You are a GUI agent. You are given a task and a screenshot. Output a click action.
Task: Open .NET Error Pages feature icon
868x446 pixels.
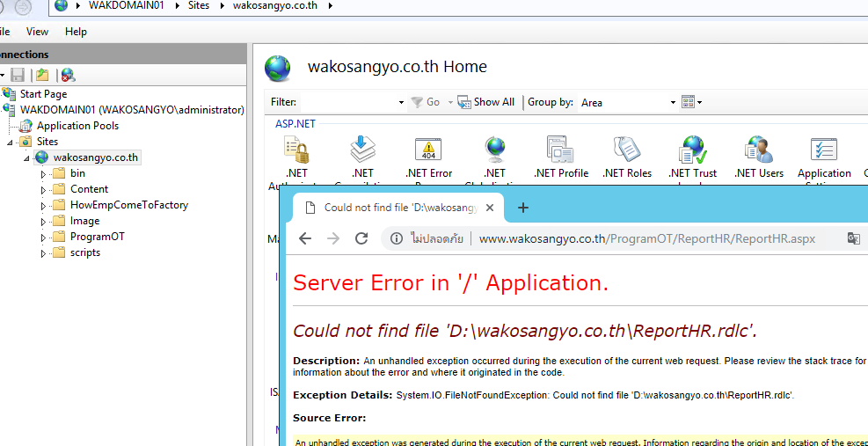click(x=428, y=149)
